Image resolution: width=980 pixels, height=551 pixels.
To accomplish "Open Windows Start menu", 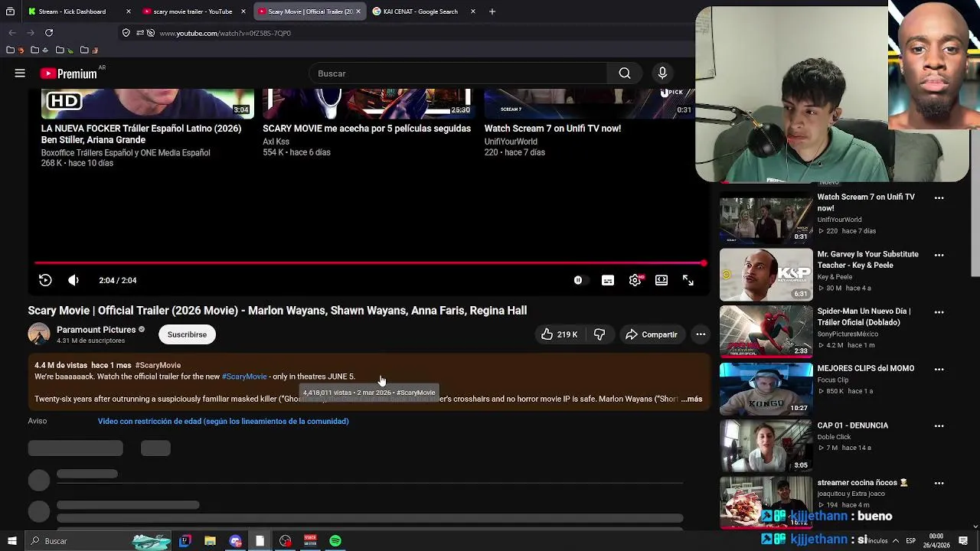I will [x=11, y=541].
